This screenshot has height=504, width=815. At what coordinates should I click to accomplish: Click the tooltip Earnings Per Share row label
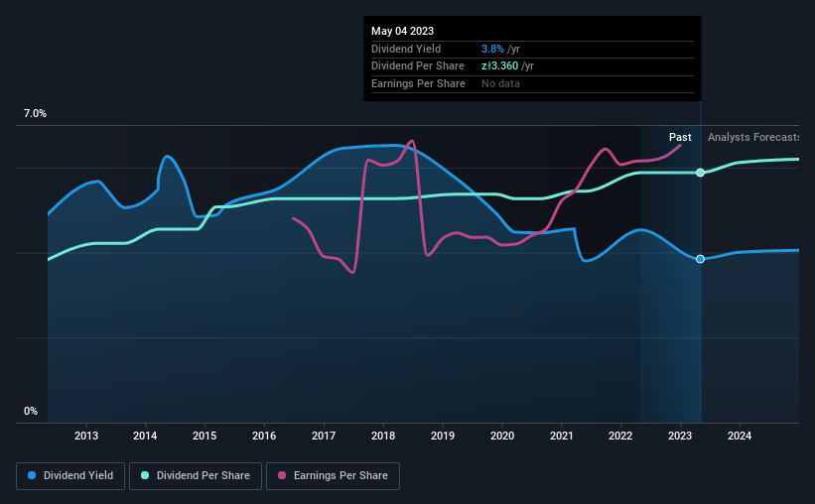418,83
